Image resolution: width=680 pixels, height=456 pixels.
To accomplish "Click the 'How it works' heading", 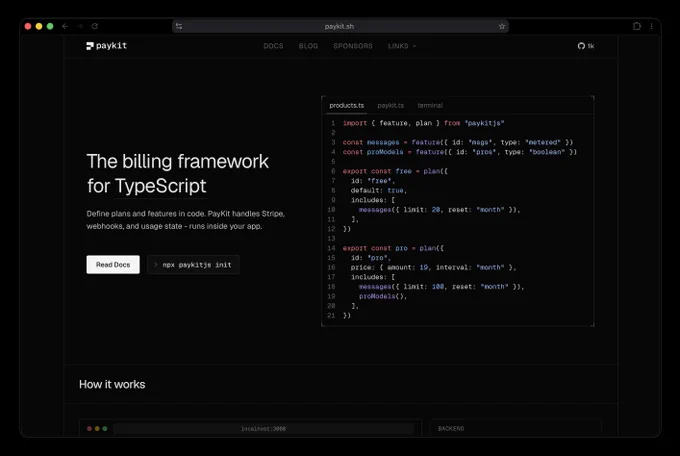I will [x=112, y=384].
